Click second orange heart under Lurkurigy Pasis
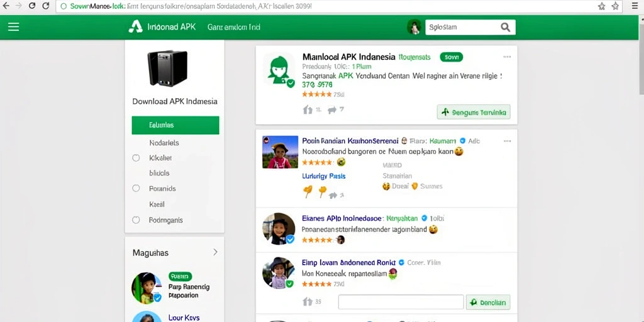The height and width of the screenshot is (322, 644). coord(323,191)
